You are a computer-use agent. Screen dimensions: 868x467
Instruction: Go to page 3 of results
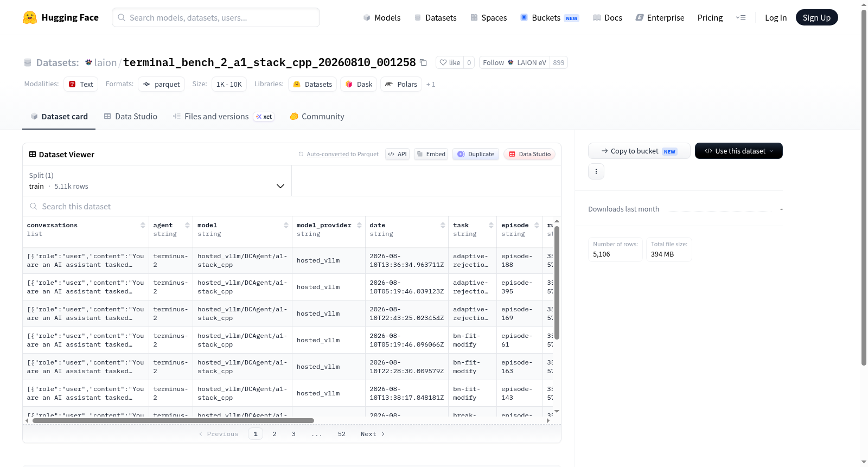293,434
